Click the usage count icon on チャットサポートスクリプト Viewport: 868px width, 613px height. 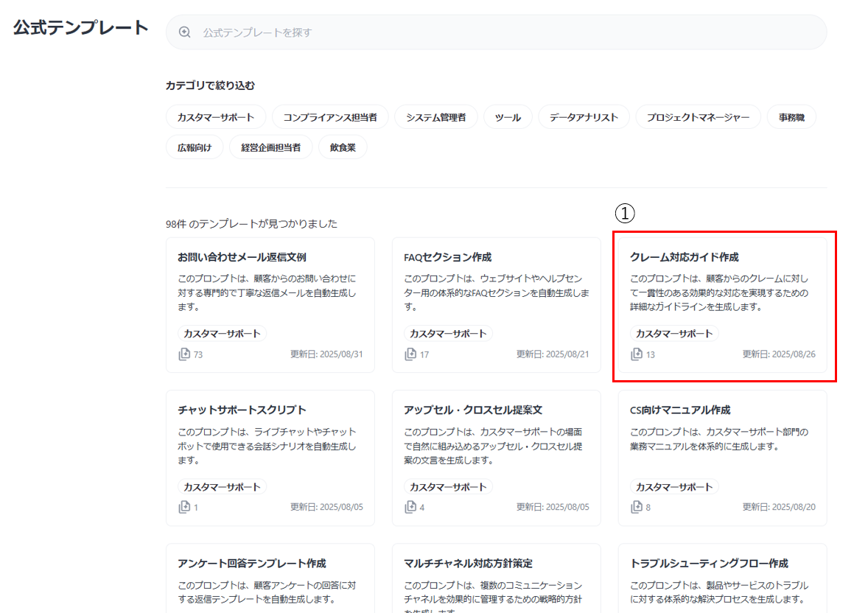pyautogui.click(x=183, y=507)
